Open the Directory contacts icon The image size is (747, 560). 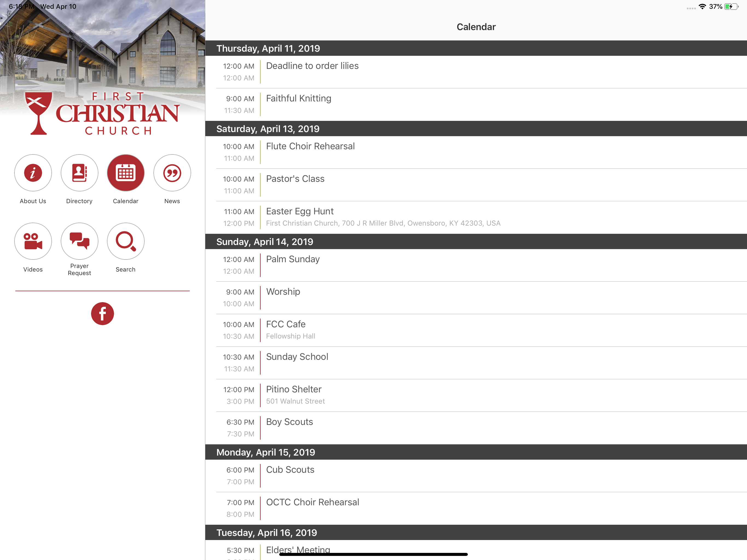(x=79, y=173)
